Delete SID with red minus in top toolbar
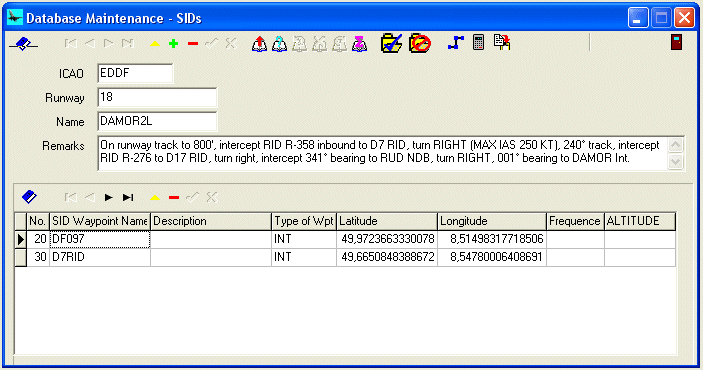The width and height of the screenshot is (703, 370). click(193, 44)
